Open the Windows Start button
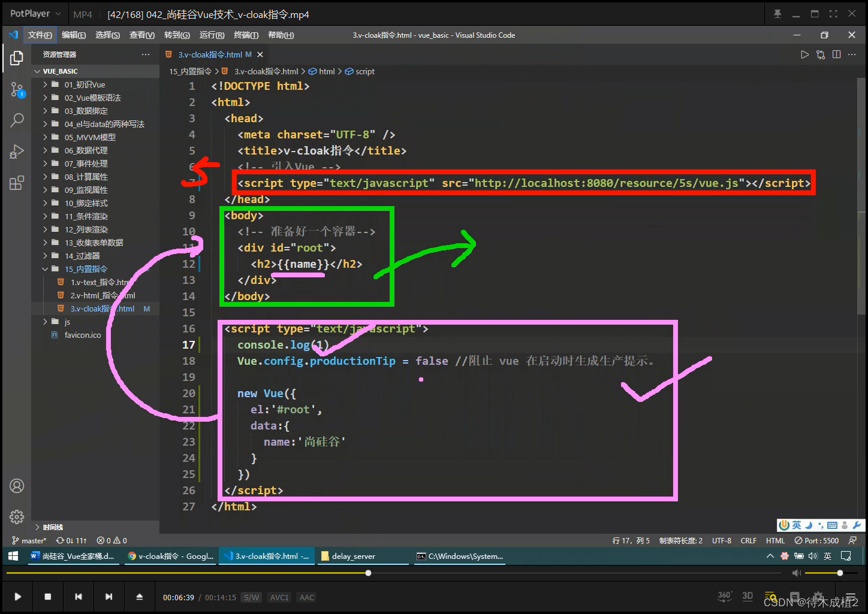868x614 pixels. [x=13, y=556]
